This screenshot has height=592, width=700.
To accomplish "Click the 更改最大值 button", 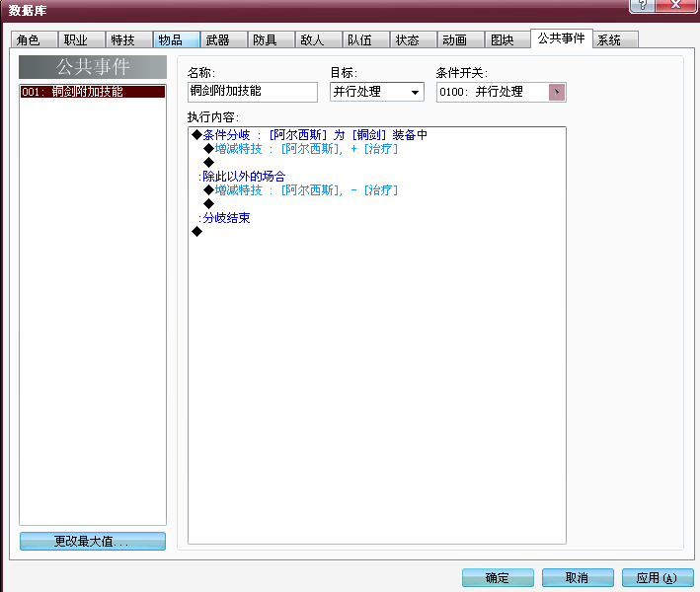I will (x=93, y=541).
